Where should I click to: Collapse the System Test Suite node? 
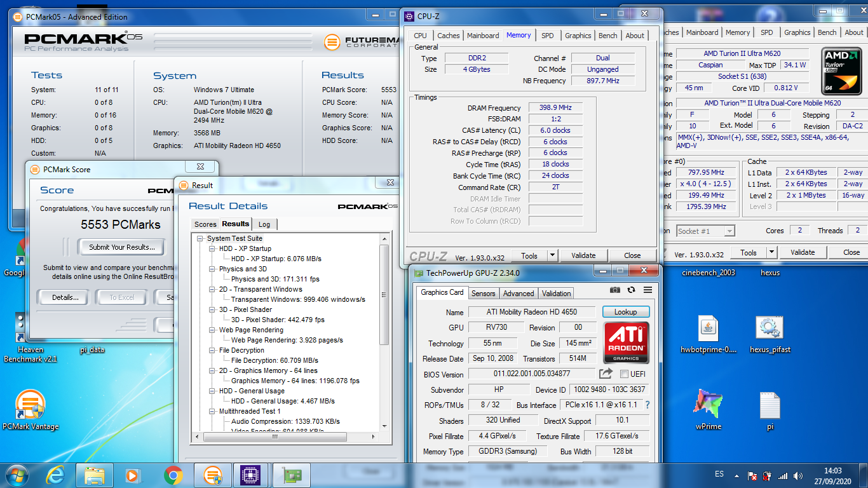201,238
